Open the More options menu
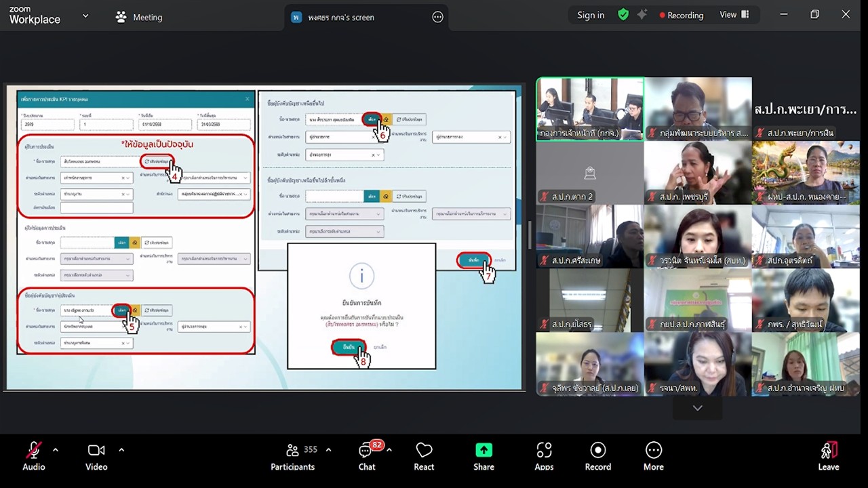Viewport: 868px width, 488px height. (x=653, y=456)
